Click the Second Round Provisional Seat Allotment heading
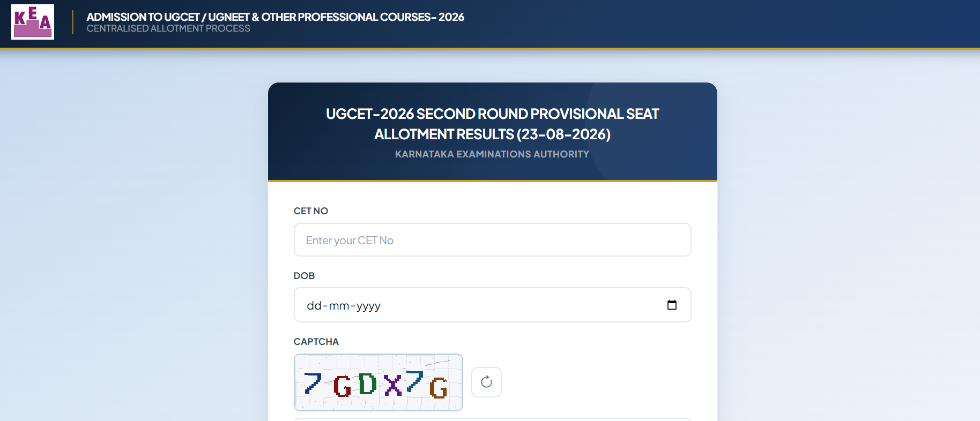Image resolution: width=980 pixels, height=421 pixels. pyautogui.click(x=492, y=124)
